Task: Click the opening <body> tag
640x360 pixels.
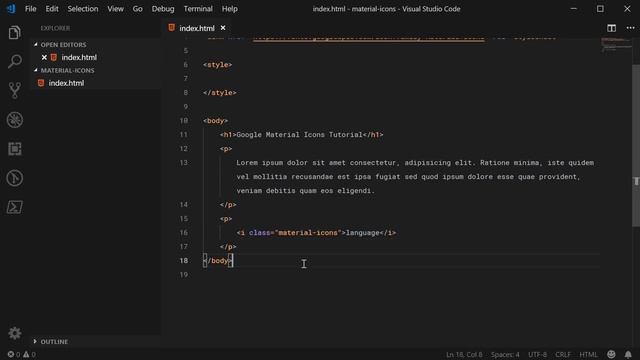Action: click(x=216, y=121)
